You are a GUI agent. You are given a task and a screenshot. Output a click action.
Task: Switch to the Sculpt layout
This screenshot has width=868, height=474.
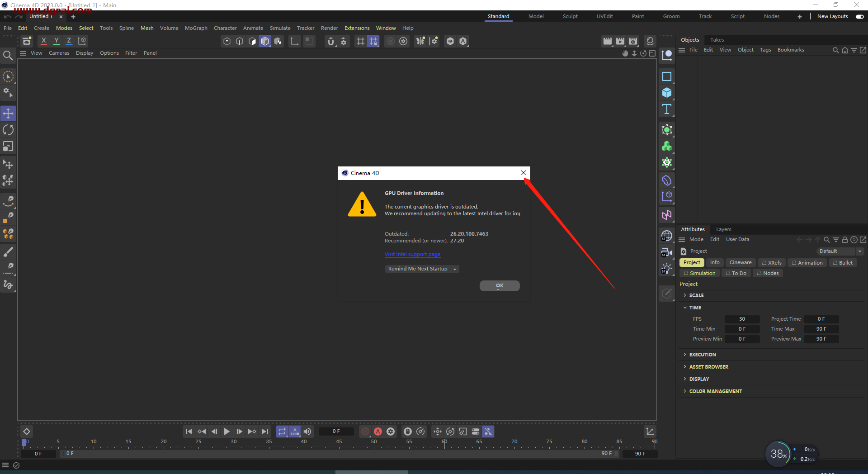(570, 16)
